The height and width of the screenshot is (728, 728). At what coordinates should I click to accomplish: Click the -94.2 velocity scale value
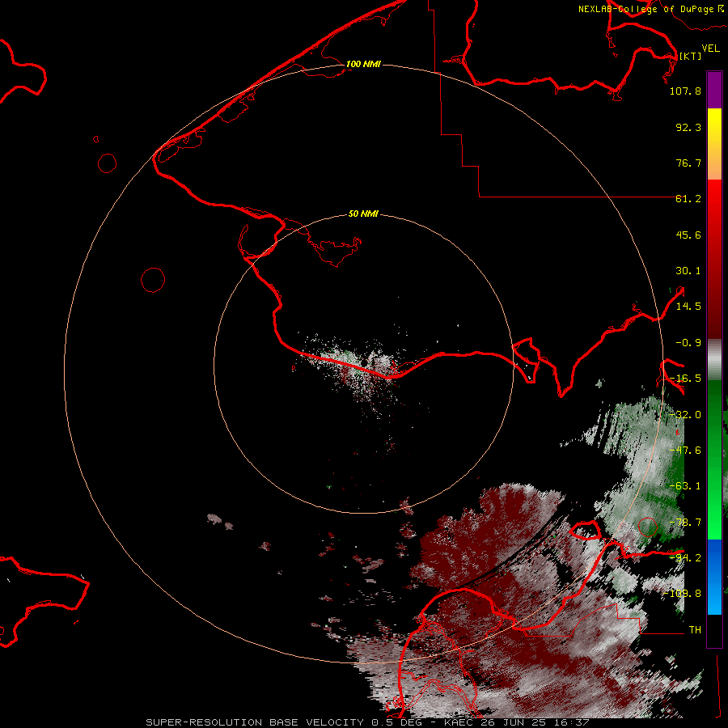point(685,558)
